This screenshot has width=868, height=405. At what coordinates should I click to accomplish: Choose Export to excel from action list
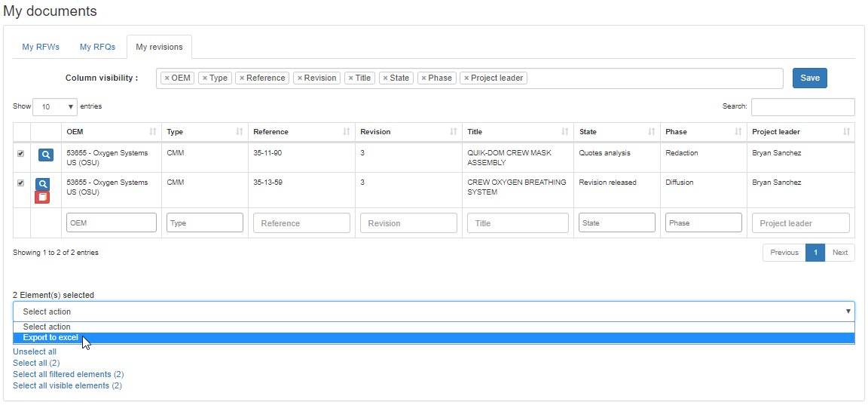(x=50, y=338)
